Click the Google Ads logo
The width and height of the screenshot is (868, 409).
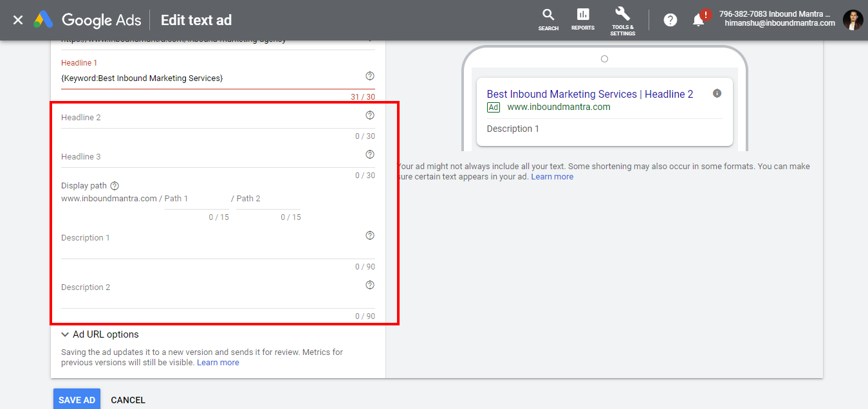tap(88, 20)
